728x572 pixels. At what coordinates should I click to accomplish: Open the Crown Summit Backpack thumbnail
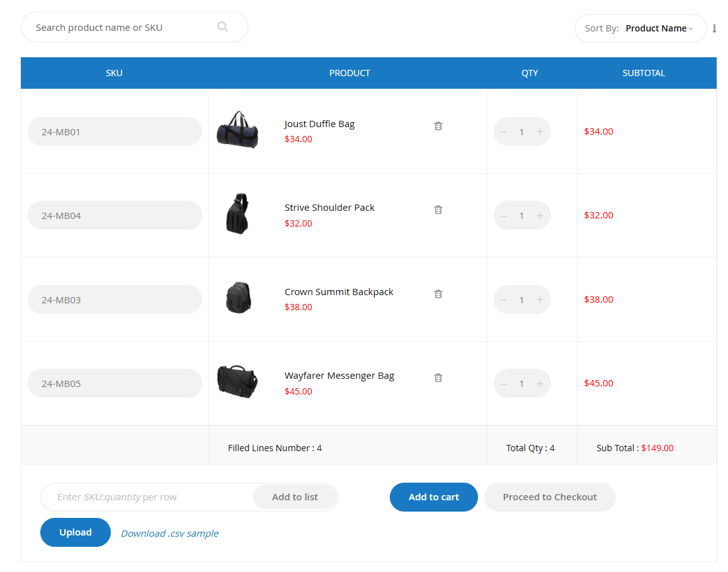coord(238,298)
